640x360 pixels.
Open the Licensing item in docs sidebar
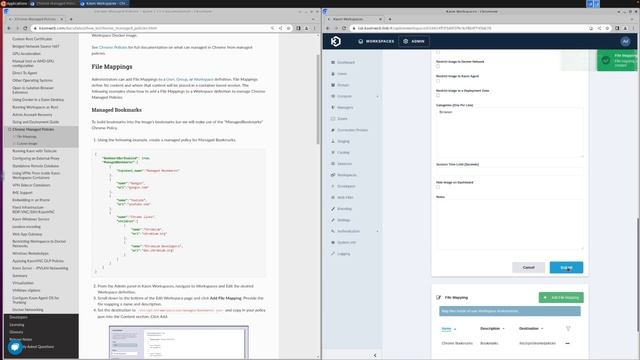click(17, 325)
